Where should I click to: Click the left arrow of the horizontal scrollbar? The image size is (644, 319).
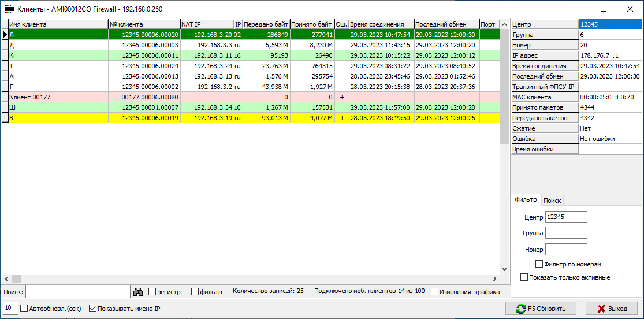pos(6,279)
